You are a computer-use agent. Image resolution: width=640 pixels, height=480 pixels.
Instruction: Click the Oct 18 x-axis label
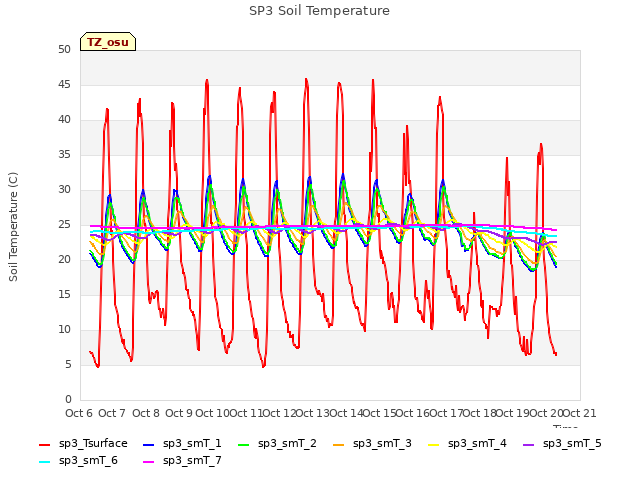tap(480, 413)
